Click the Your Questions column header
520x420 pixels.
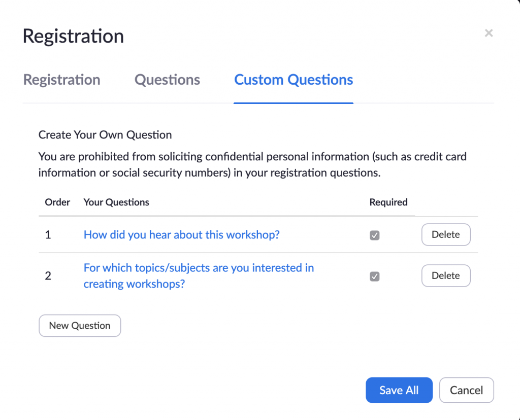[116, 202]
